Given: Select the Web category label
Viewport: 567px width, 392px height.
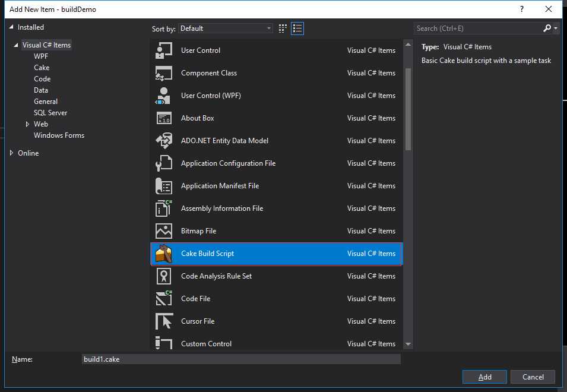Looking at the screenshot, I should (x=41, y=124).
